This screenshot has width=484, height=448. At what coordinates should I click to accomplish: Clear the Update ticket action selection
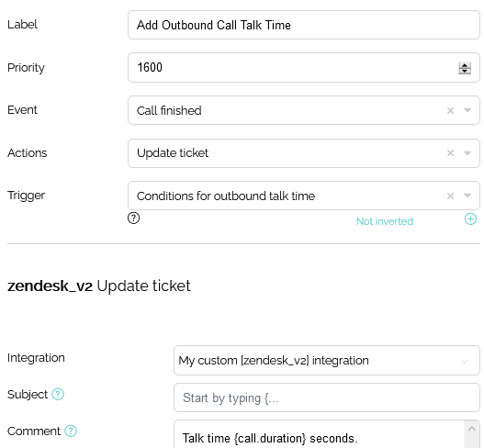pyautogui.click(x=450, y=153)
